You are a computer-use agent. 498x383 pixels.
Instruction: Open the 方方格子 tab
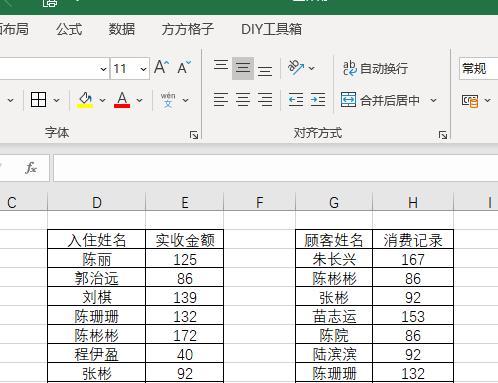point(188,29)
